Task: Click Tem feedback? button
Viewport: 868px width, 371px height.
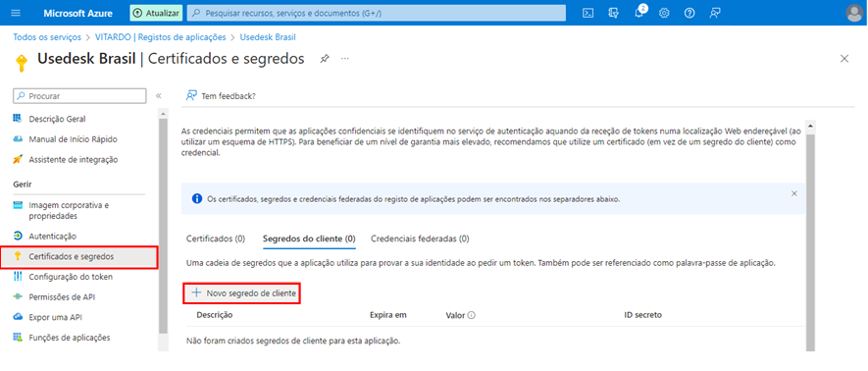Action: tap(221, 96)
